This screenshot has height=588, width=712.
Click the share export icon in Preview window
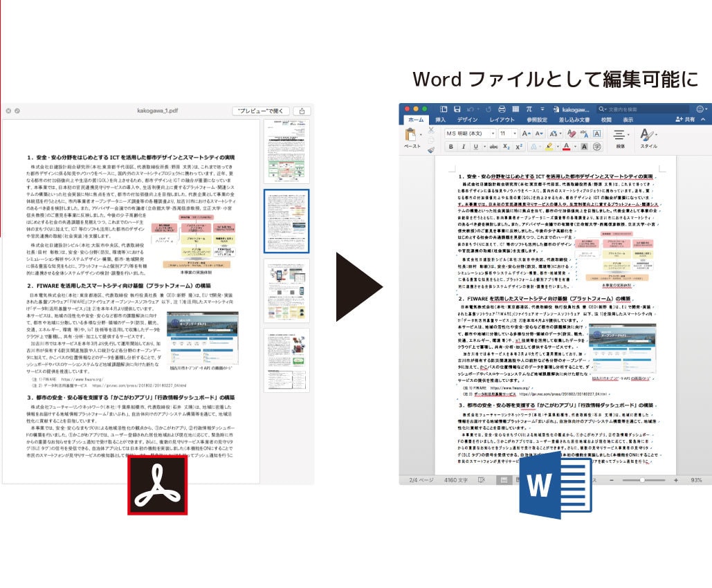tap(302, 111)
